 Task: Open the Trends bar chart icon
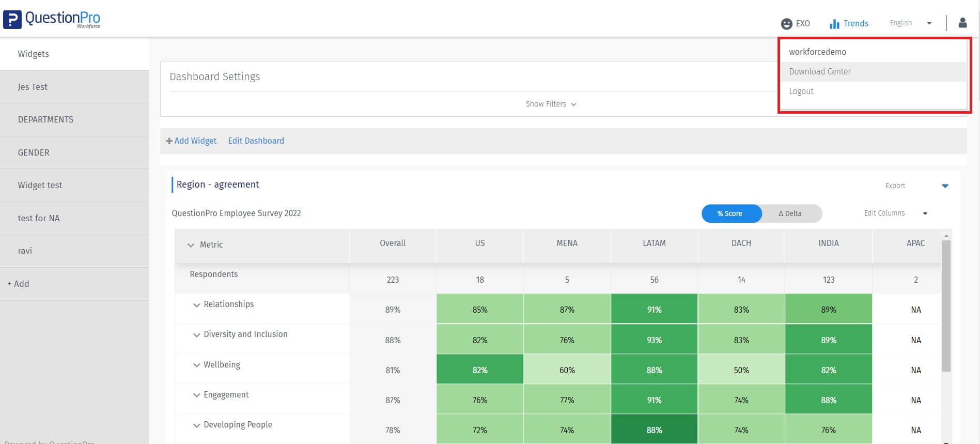pyautogui.click(x=834, y=24)
